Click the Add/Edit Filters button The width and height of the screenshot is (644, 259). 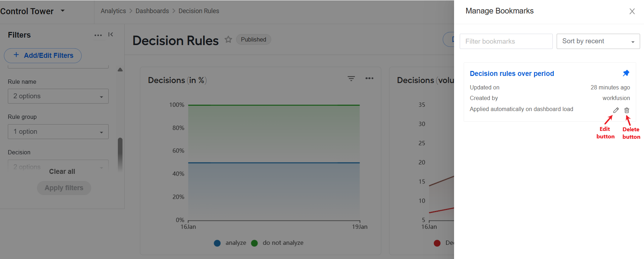43,55
